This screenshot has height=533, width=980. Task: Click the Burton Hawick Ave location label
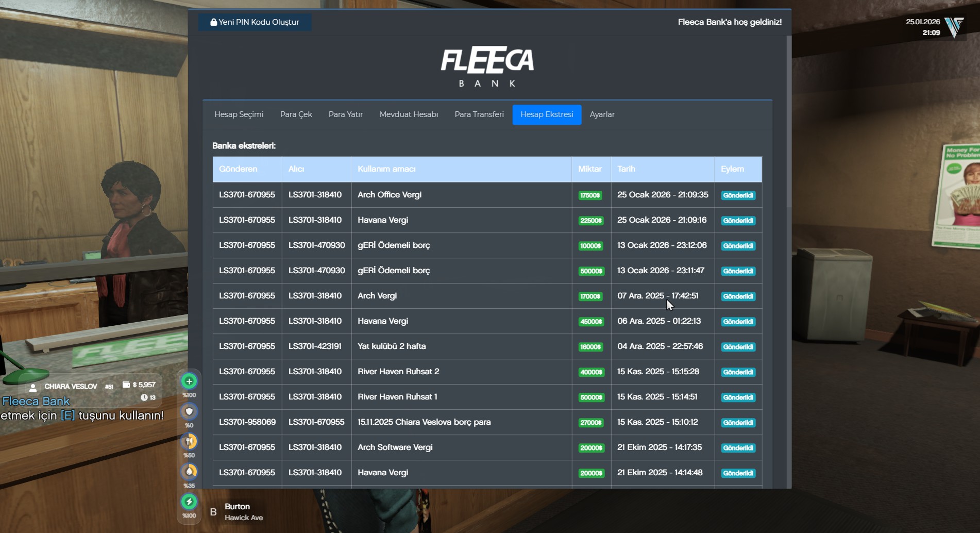(x=244, y=512)
